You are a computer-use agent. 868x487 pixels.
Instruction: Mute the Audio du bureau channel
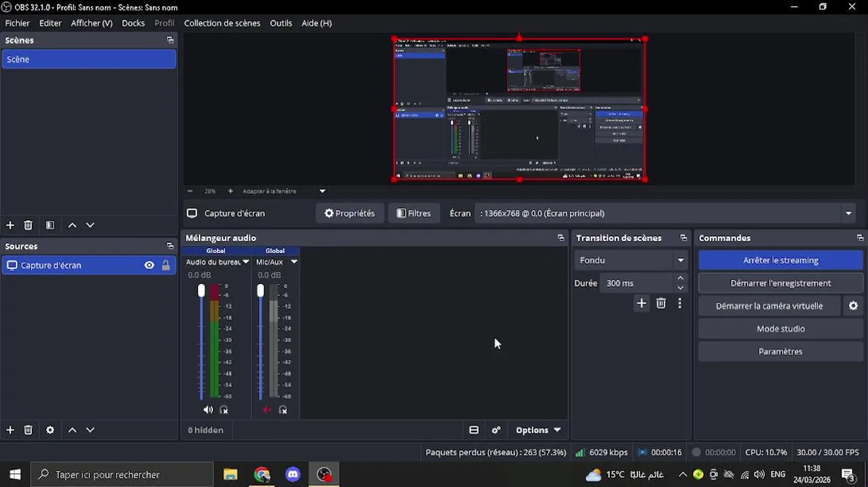tap(208, 410)
